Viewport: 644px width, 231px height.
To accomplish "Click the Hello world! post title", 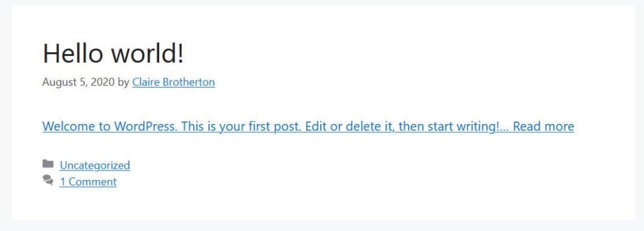I will [113, 54].
